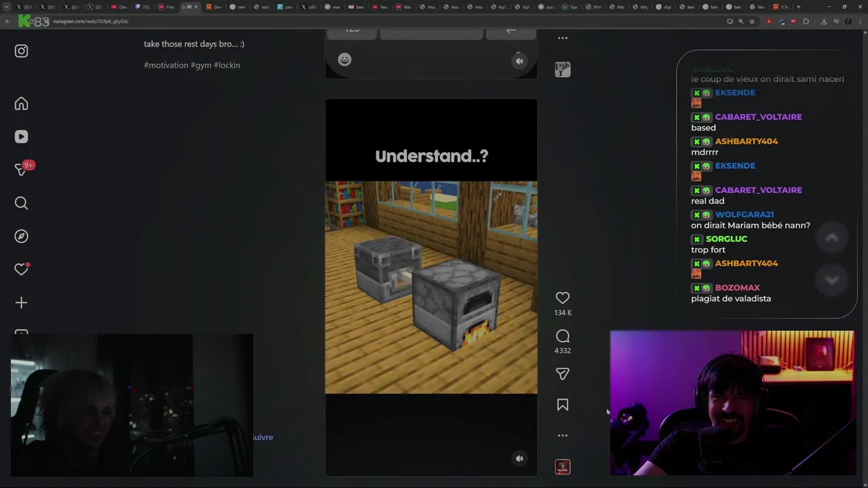
Task: Select chat message on dirait Mariam bébé nann?
Action: pos(751,225)
